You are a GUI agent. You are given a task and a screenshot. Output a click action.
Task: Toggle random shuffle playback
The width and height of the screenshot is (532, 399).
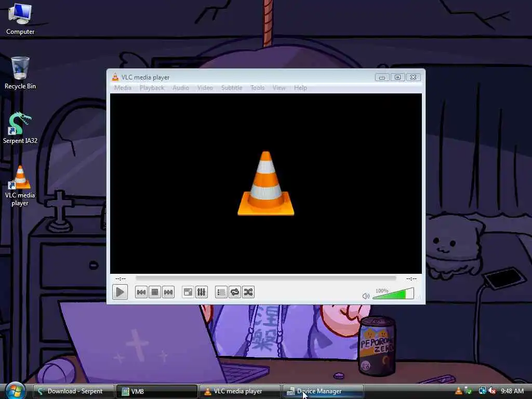[248, 292]
